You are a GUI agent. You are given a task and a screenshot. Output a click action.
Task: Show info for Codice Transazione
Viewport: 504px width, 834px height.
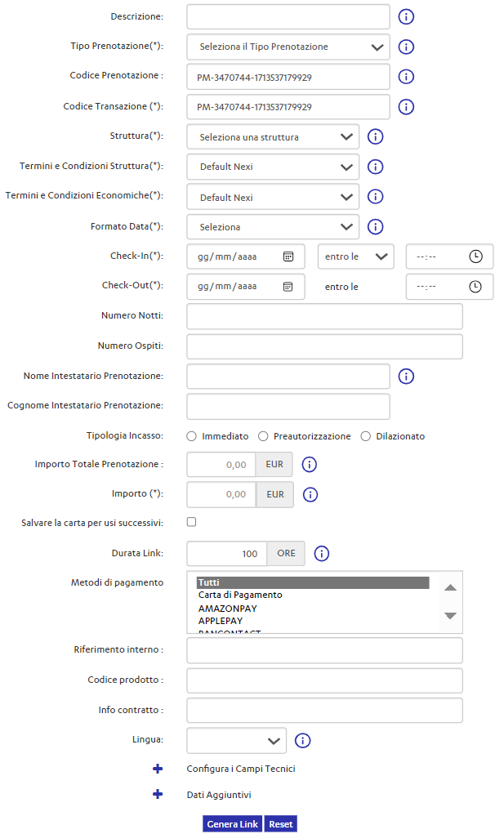point(406,107)
